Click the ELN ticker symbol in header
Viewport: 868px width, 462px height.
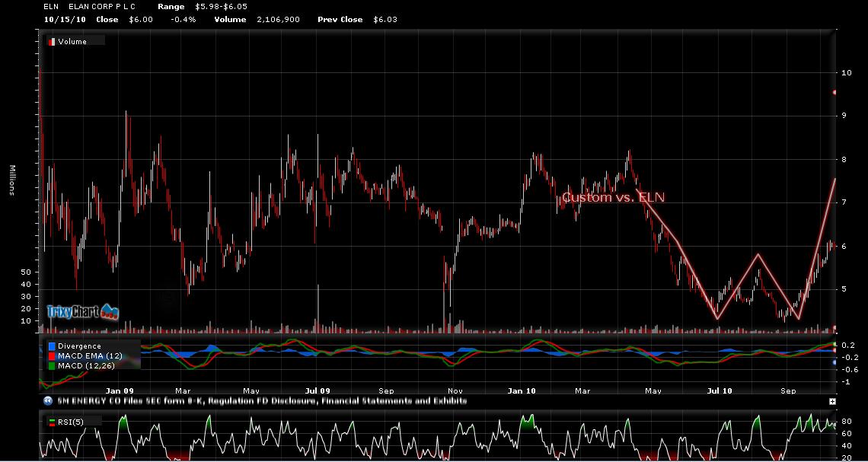tap(50, 6)
